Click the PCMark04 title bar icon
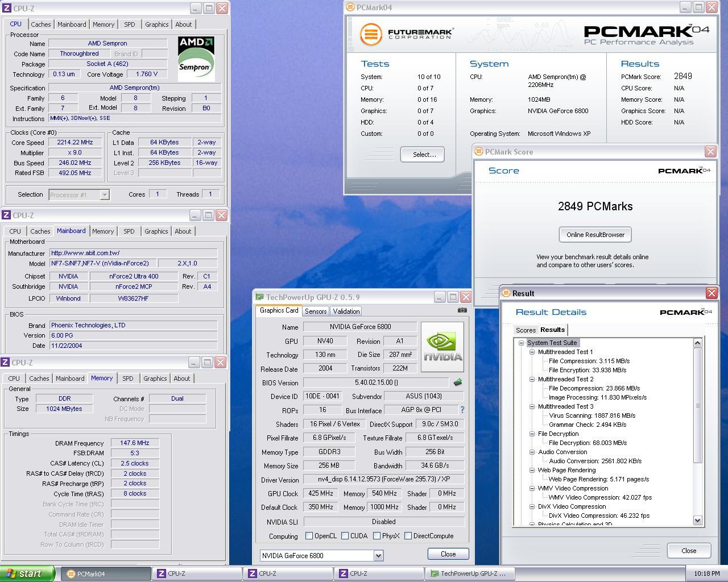Screen dimensions: 728x582 pos(351,7)
